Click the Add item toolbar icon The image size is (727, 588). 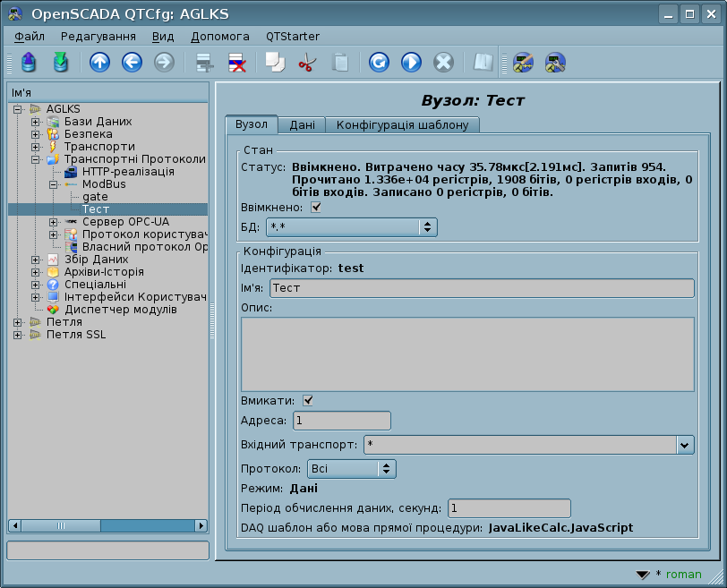(205, 63)
